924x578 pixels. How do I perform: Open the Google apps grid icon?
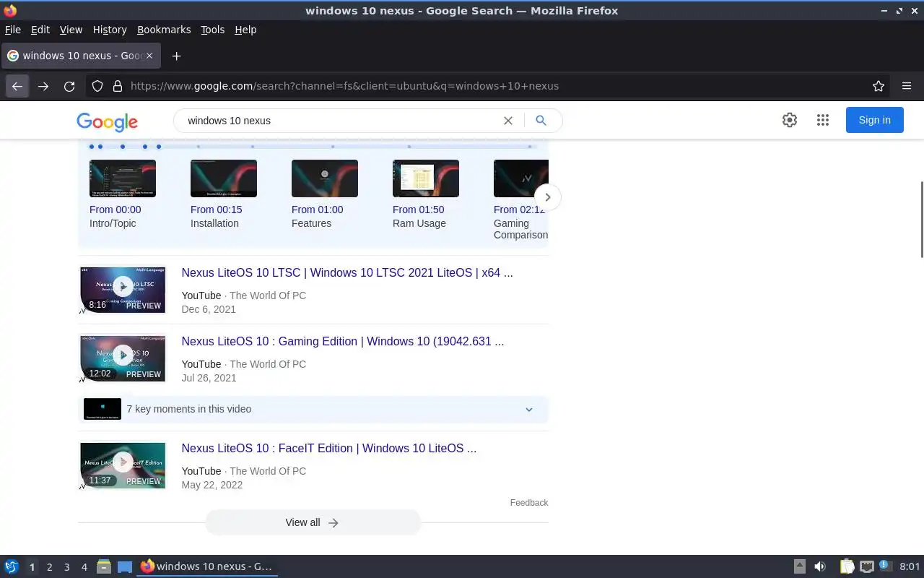pyautogui.click(x=823, y=120)
